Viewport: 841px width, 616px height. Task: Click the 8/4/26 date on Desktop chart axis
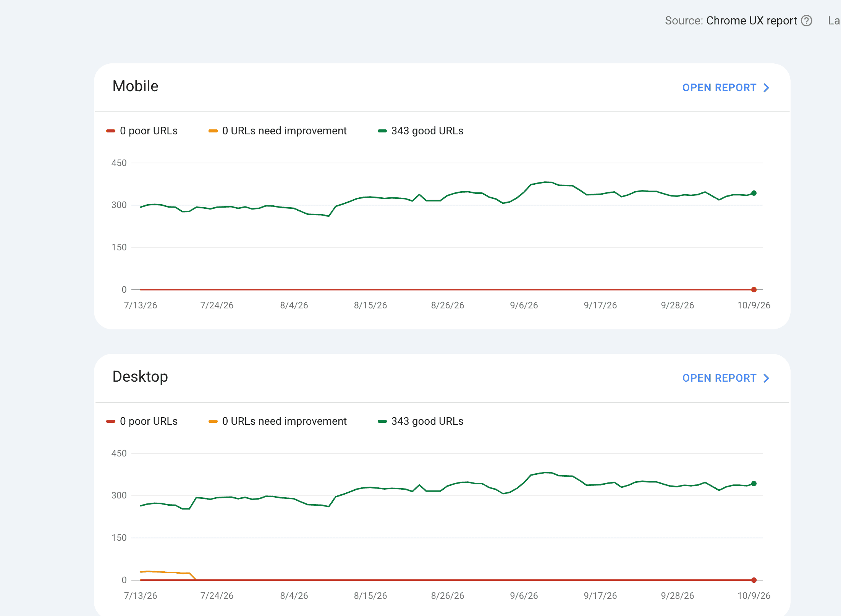point(294,596)
